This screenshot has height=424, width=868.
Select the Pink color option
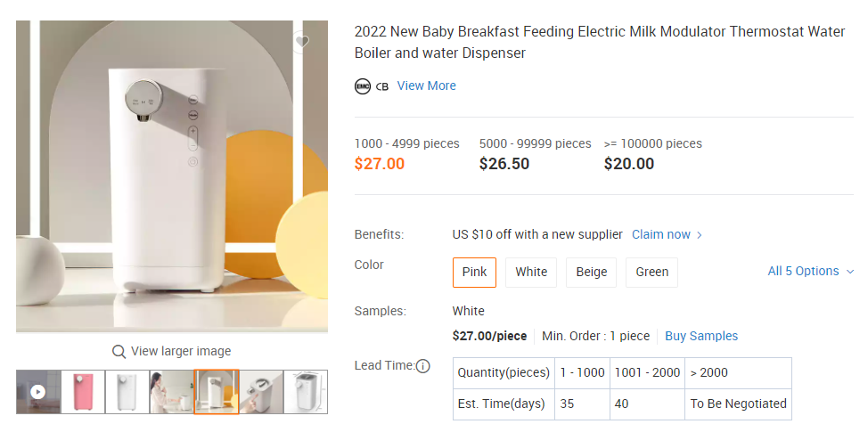pyautogui.click(x=474, y=272)
